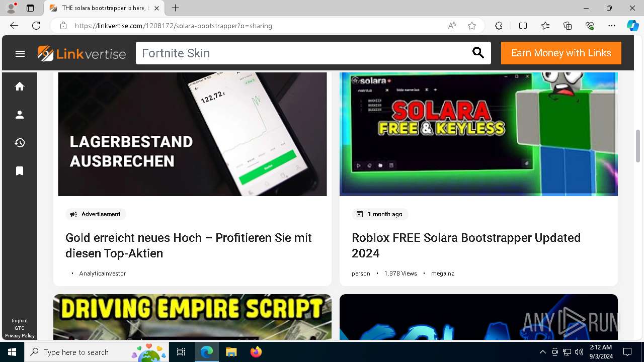Viewport: 644px width, 362px height.
Task: Open the browser profile avatar
Action: pyautogui.click(x=11, y=8)
